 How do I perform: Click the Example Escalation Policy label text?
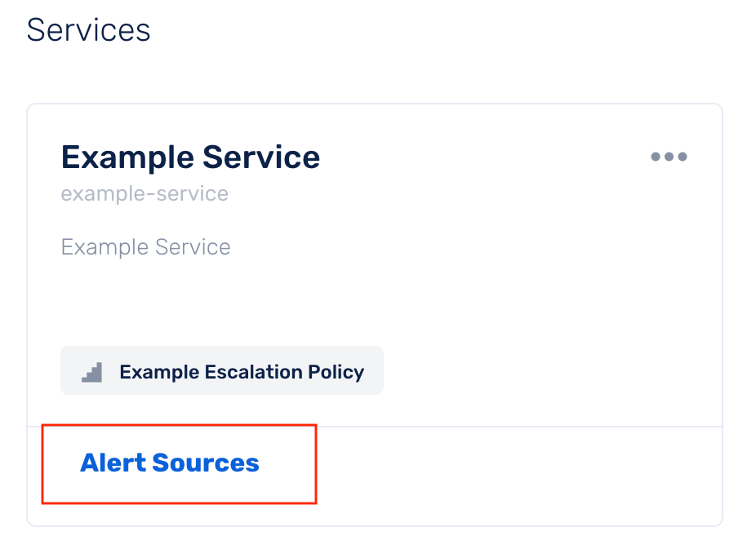[x=242, y=372]
